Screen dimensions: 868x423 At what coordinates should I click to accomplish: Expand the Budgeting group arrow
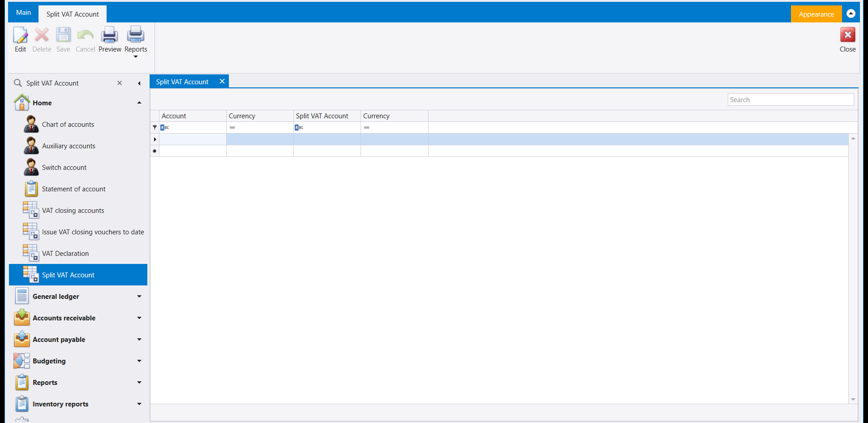click(x=139, y=361)
